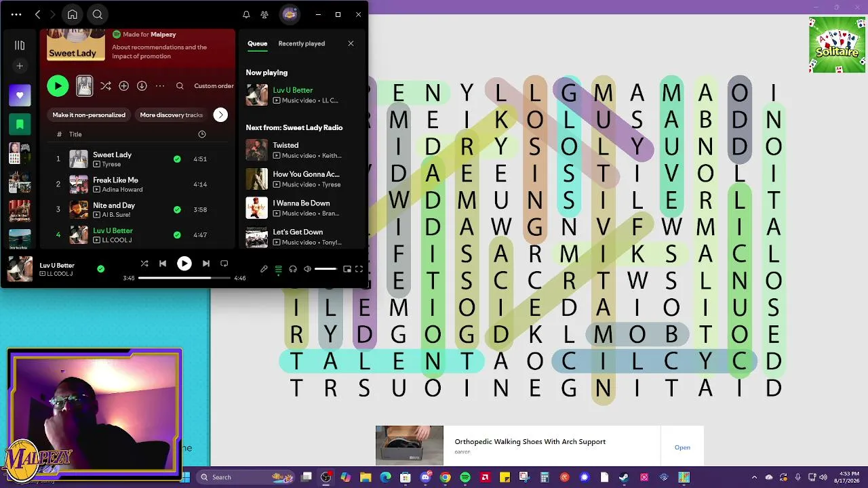The height and width of the screenshot is (488, 868).
Task: Close the Queue side panel
Action: coord(351,43)
